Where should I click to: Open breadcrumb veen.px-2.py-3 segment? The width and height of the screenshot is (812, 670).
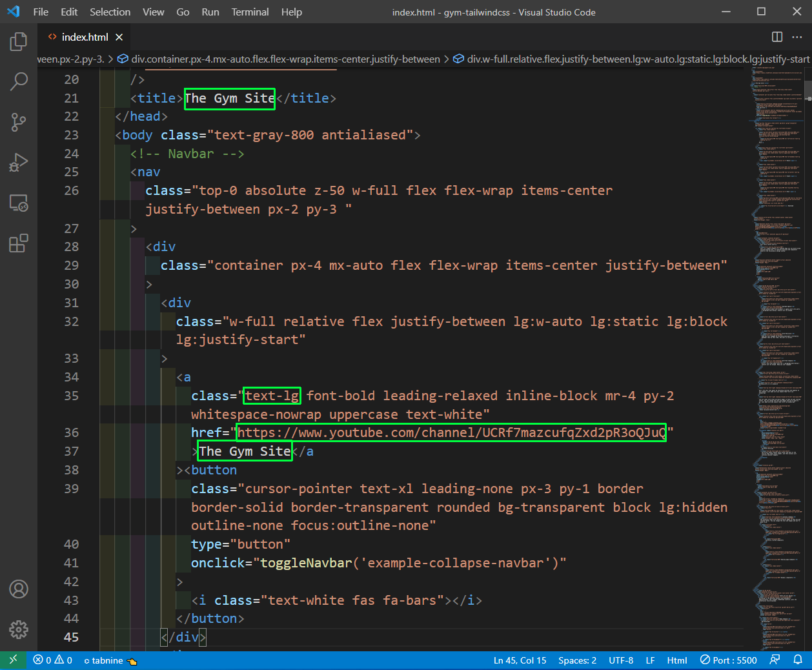coord(71,59)
